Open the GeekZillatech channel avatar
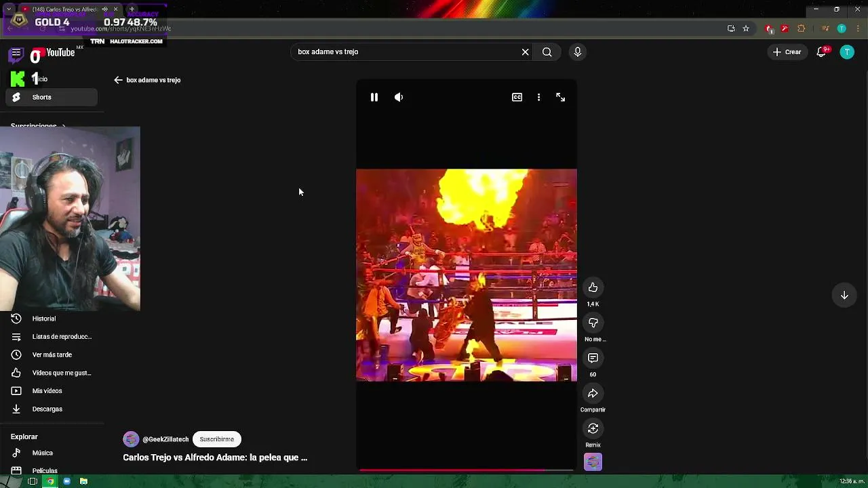868x488 pixels. 131,439
